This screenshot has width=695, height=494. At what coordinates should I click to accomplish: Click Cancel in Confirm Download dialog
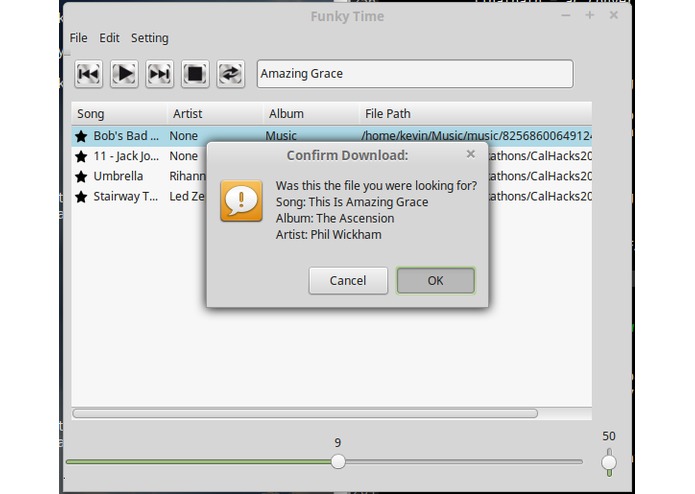(x=348, y=280)
